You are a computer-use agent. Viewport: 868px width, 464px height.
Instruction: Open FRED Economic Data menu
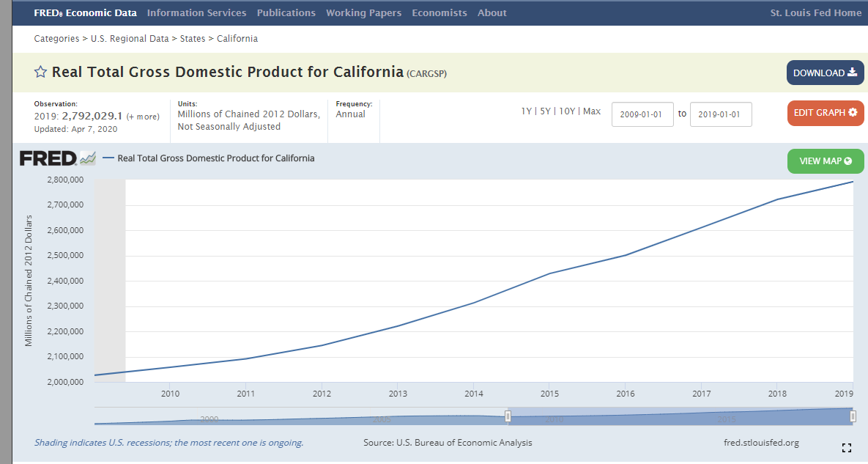pos(85,12)
